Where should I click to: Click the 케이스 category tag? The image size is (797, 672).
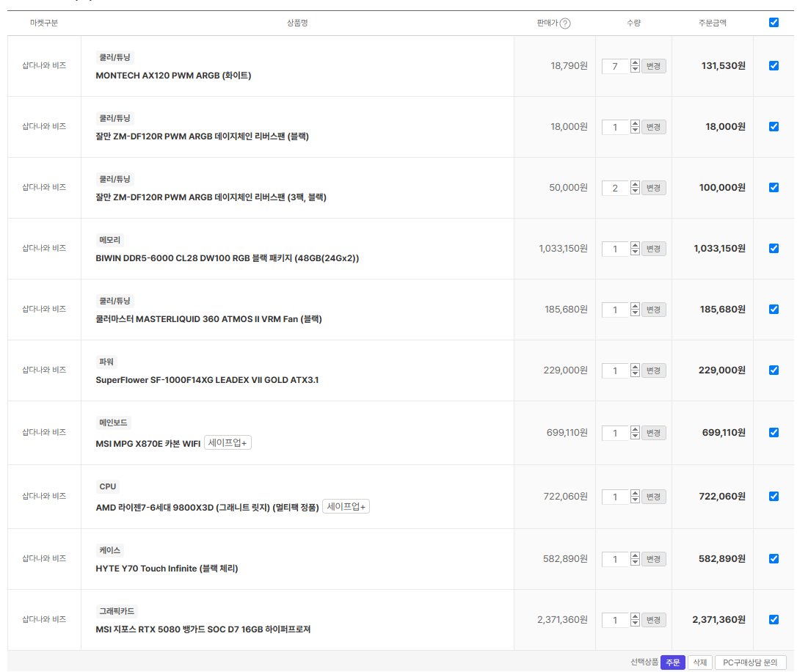110,551
